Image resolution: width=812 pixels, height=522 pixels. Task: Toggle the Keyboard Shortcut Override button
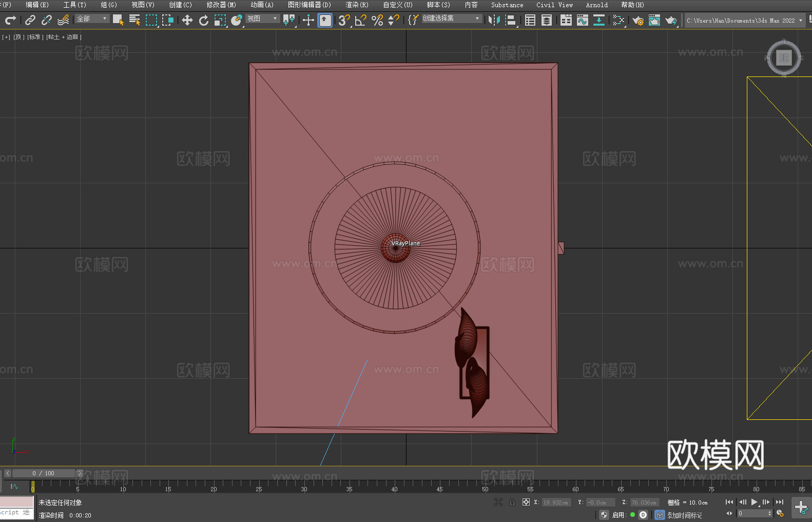point(325,20)
